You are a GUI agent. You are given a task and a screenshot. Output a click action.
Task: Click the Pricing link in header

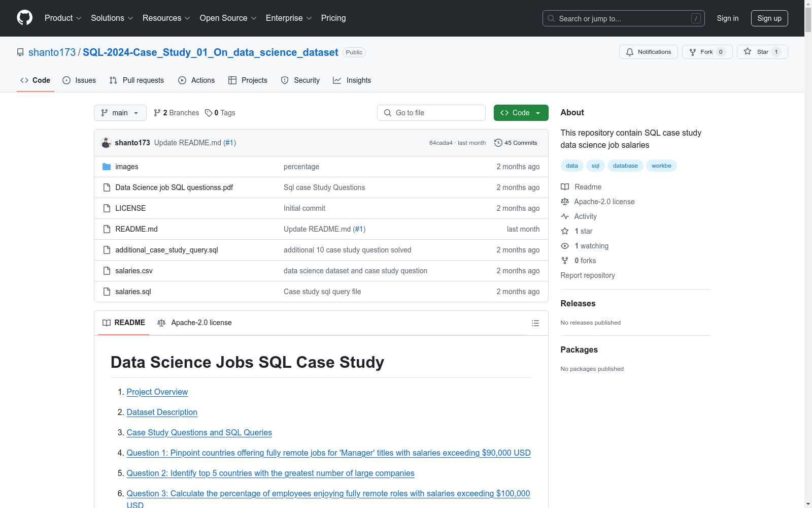(x=333, y=18)
